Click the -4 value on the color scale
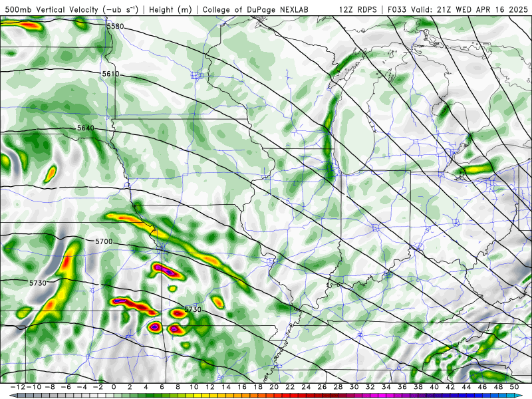 82,387
